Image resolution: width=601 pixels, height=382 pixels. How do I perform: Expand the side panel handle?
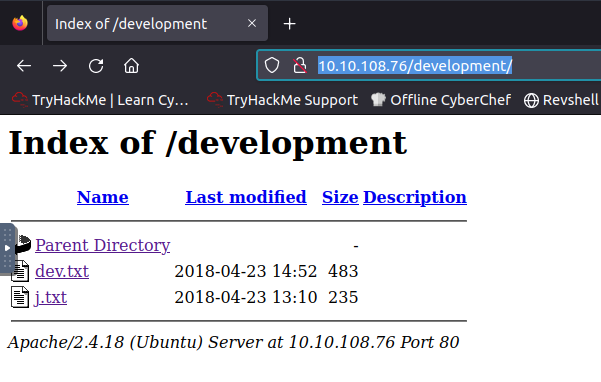click(7, 248)
